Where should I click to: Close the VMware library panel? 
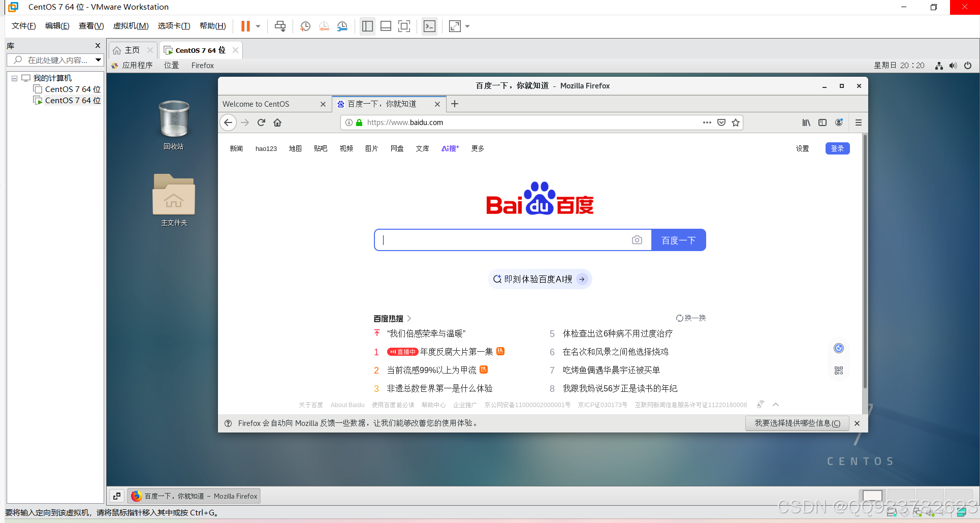point(98,46)
